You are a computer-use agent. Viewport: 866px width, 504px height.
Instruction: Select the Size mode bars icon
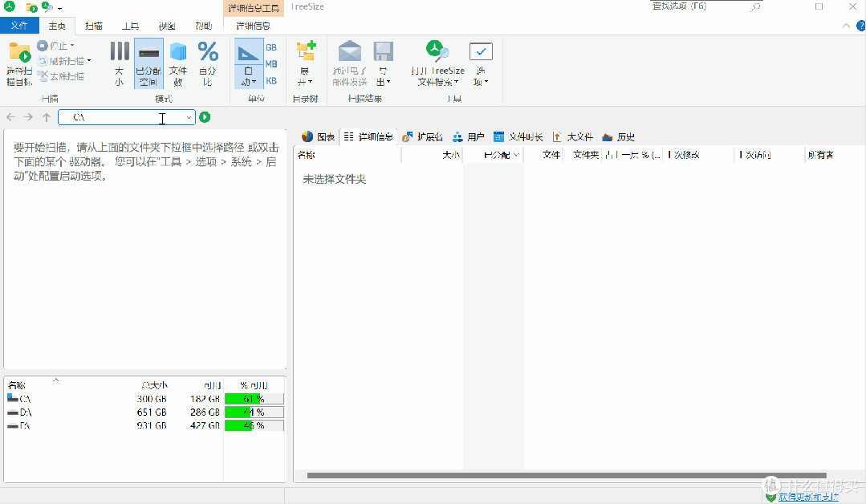pyautogui.click(x=120, y=51)
